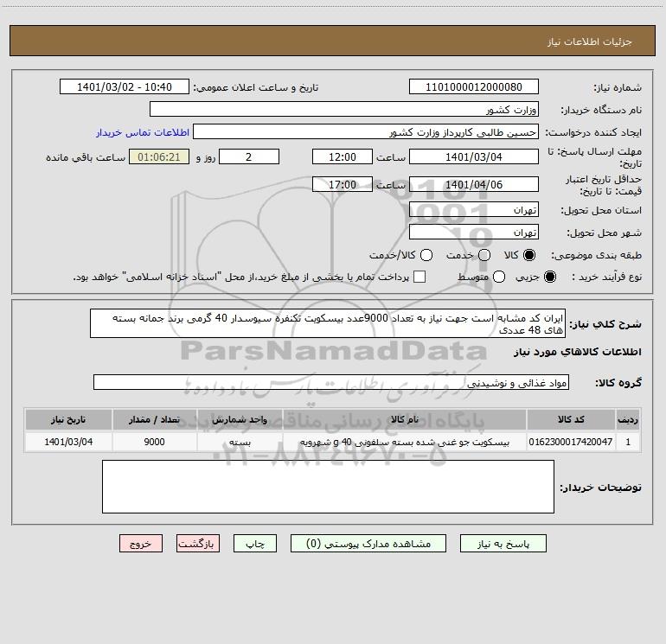Click the delivery city field تهران
Image resolution: width=666 pixels, height=644 pixels.
(x=474, y=233)
